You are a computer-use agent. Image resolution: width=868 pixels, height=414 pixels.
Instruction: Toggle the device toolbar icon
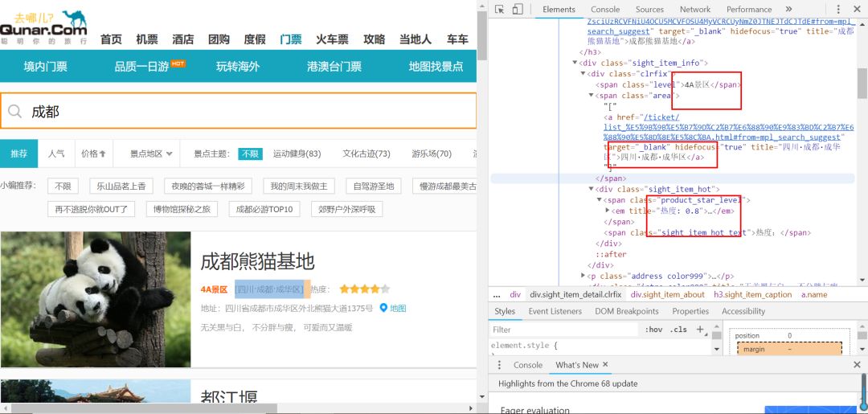pos(518,10)
